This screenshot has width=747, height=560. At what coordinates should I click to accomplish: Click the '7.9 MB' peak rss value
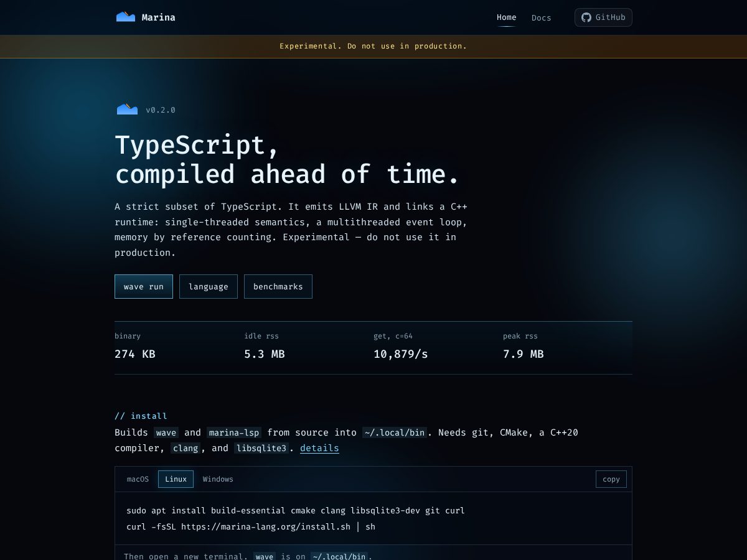pyautogui.click(x=524, y=354)
